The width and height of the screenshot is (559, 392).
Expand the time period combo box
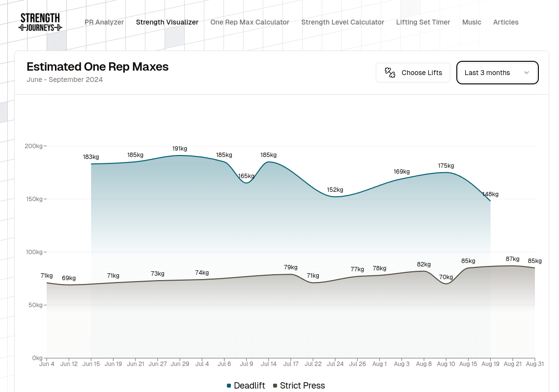pyautogui.click(x=497, y=72)
